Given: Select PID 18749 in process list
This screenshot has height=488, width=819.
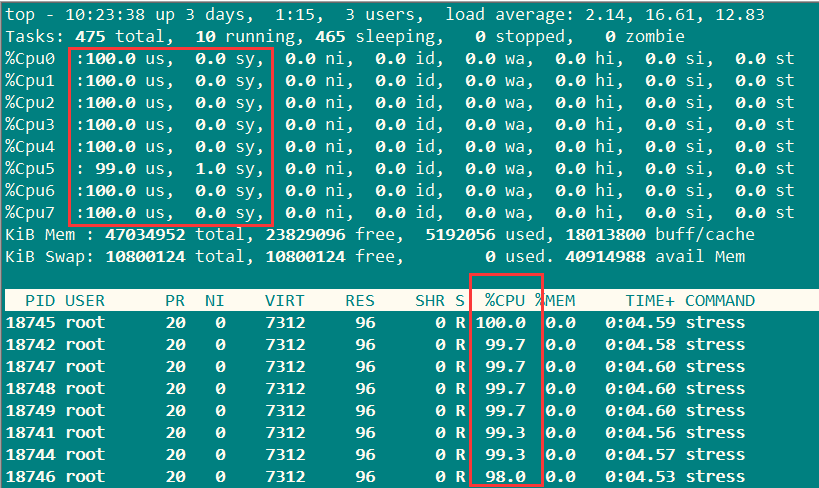Looking at the screenshot, I should click(29, 410).
